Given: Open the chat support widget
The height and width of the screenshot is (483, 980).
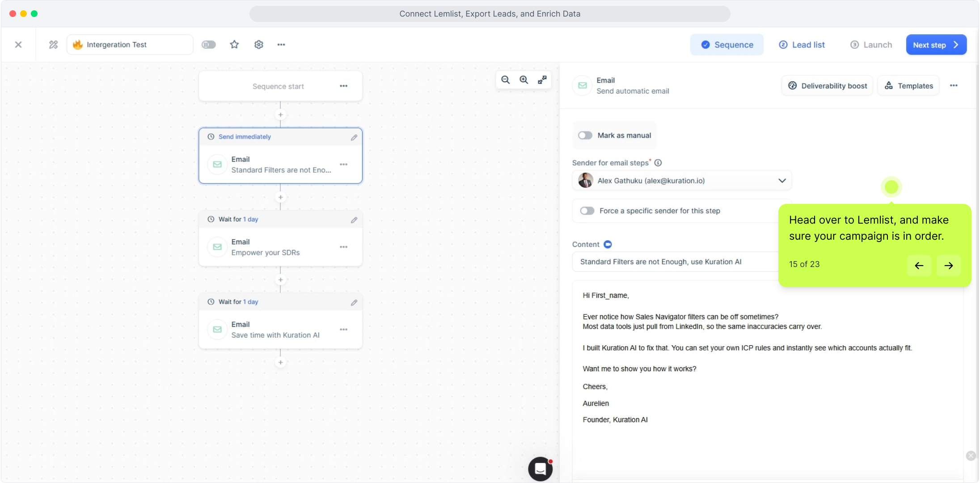Looking at the screenshot, I should point(541,469).
